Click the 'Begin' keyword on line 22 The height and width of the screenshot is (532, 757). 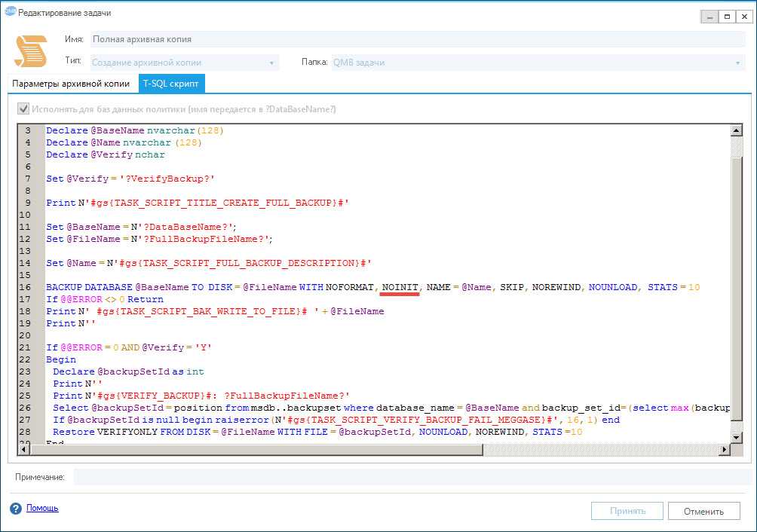pyautogui.click(x=61, y=359)
